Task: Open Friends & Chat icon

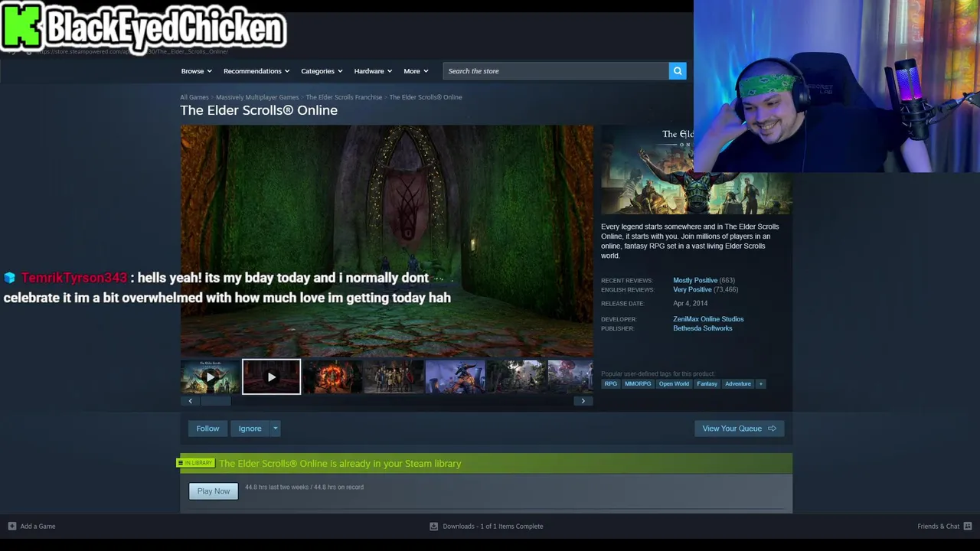Action: tap(968, 526)
